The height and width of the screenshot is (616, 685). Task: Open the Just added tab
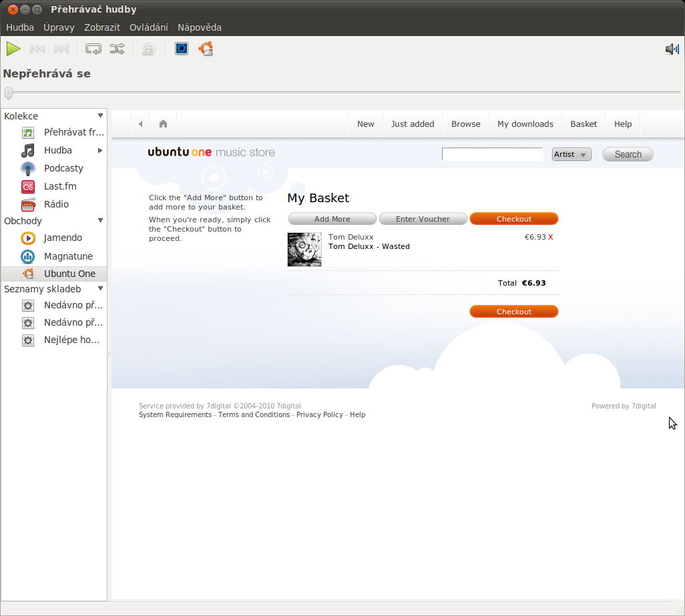(x=413, y=124)
